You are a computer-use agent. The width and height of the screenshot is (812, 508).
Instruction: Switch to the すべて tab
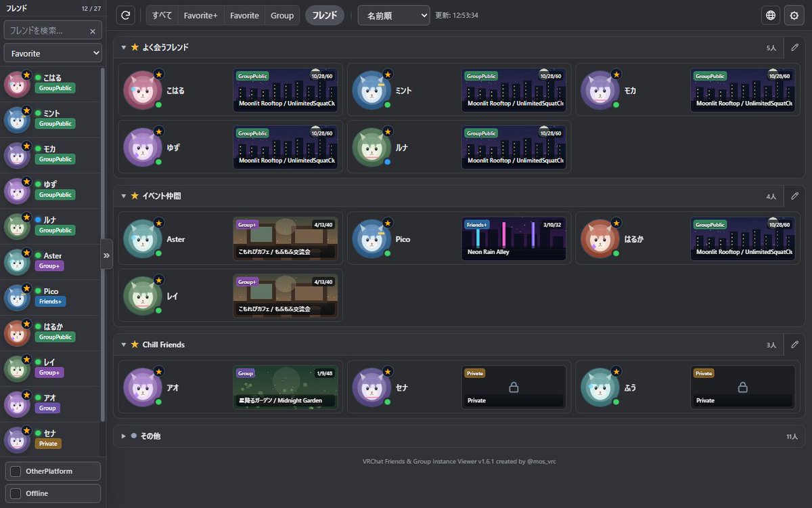coord(162,16)
